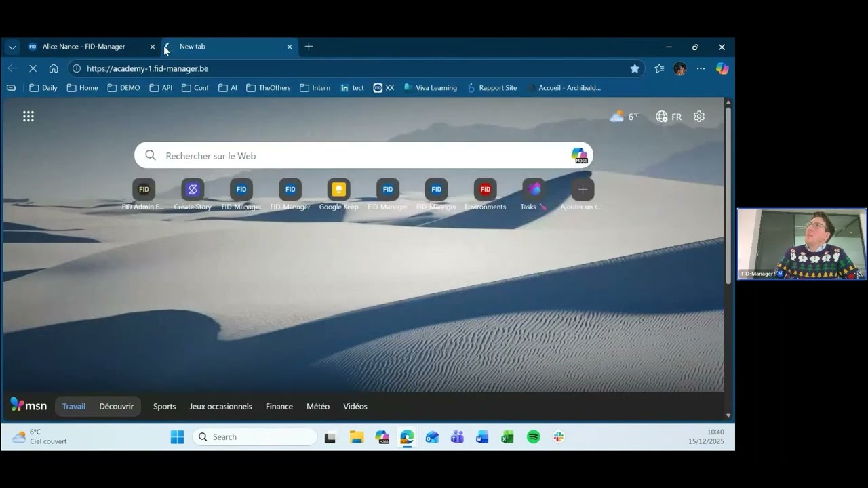Open the Météo feed category

point(318,407)
